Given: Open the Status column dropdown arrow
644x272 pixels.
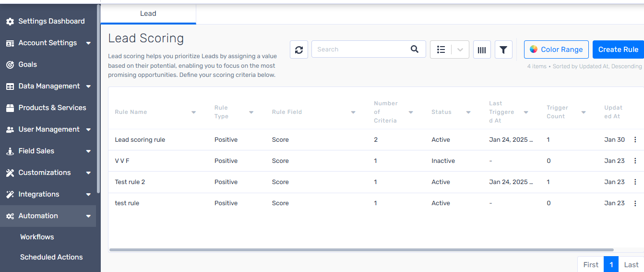Looking at the screenshot, I should point(468,112).
